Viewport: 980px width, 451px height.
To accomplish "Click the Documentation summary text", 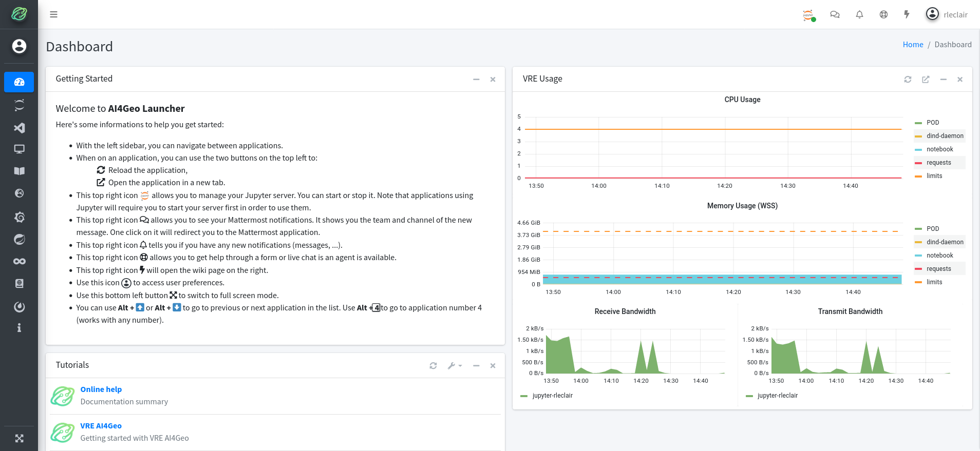I will point(124,402).
